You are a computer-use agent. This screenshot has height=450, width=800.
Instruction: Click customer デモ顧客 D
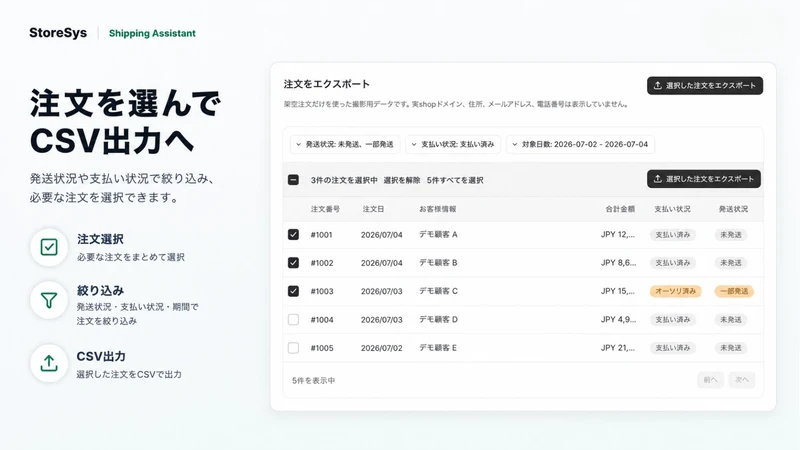tap(438, 320)
